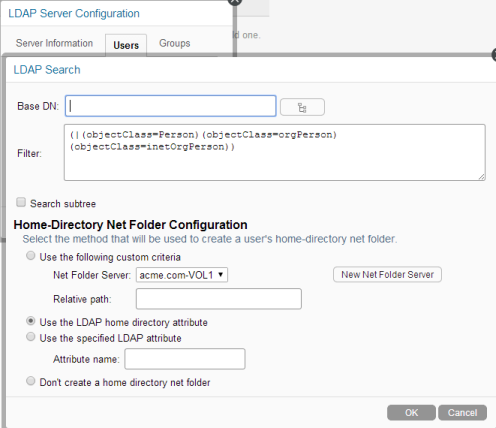Select Don't create a home directory net folder
The image size is (496, 428).
click(31, 381)
